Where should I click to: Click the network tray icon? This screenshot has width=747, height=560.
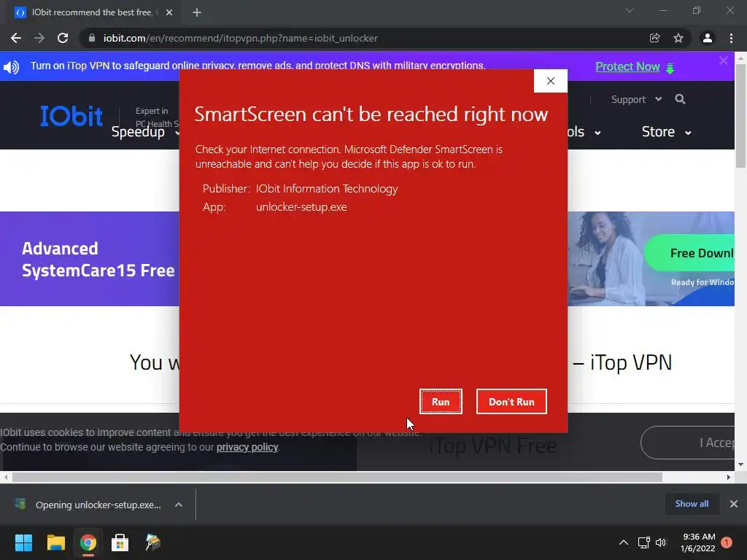tap(644, 542)
